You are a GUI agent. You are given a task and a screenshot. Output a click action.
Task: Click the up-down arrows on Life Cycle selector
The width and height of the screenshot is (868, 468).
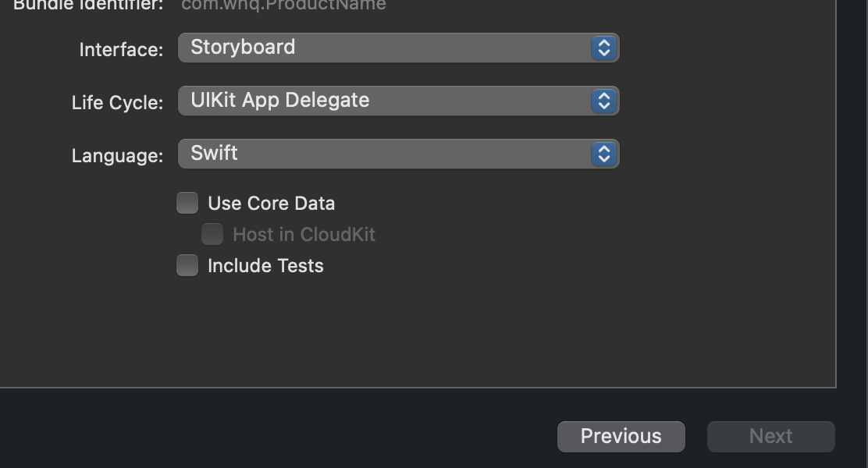603,101
